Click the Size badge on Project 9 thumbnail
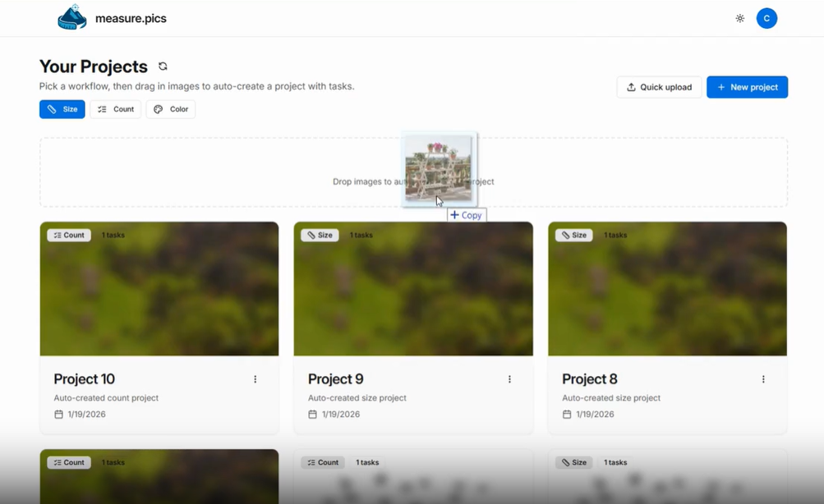 click(x=320, y=235)
